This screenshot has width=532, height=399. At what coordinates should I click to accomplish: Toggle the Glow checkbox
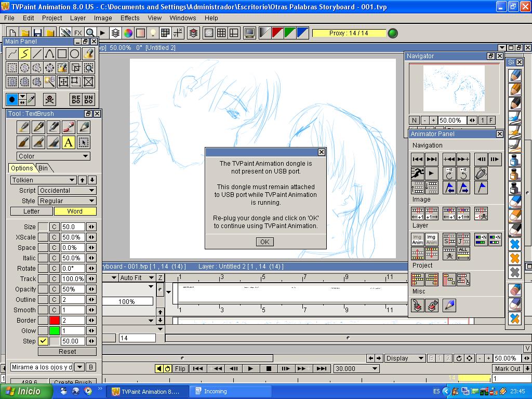point(43,331)
